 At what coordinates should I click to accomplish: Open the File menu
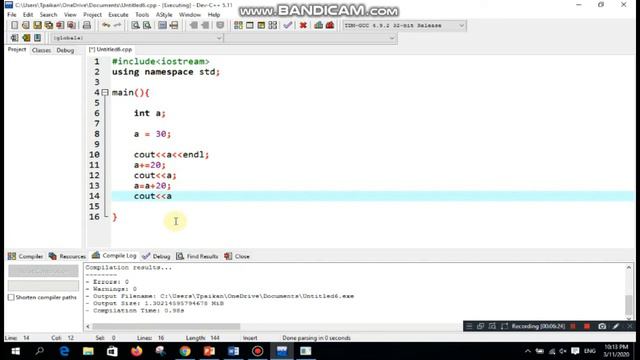click(x=12, y=15)
